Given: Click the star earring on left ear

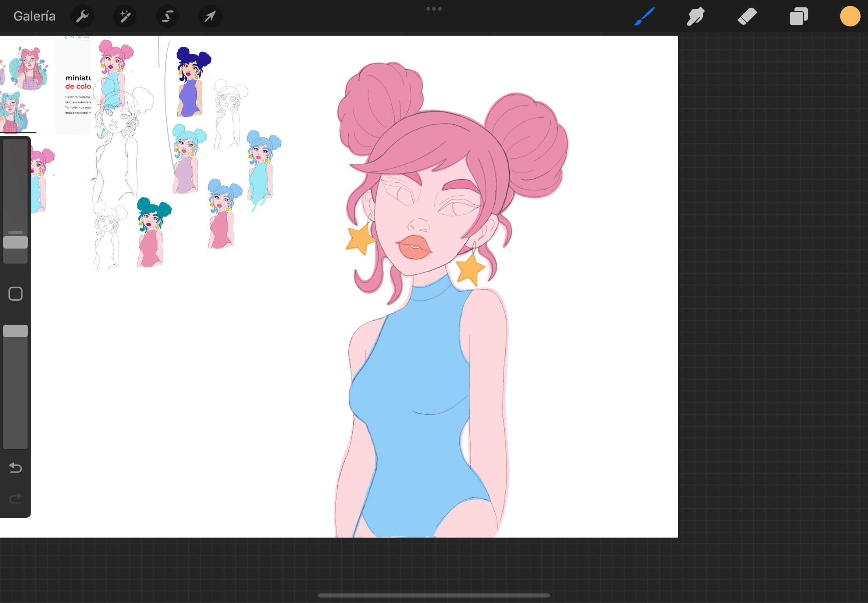Looking at the screenshot, I should click(360, 239).
